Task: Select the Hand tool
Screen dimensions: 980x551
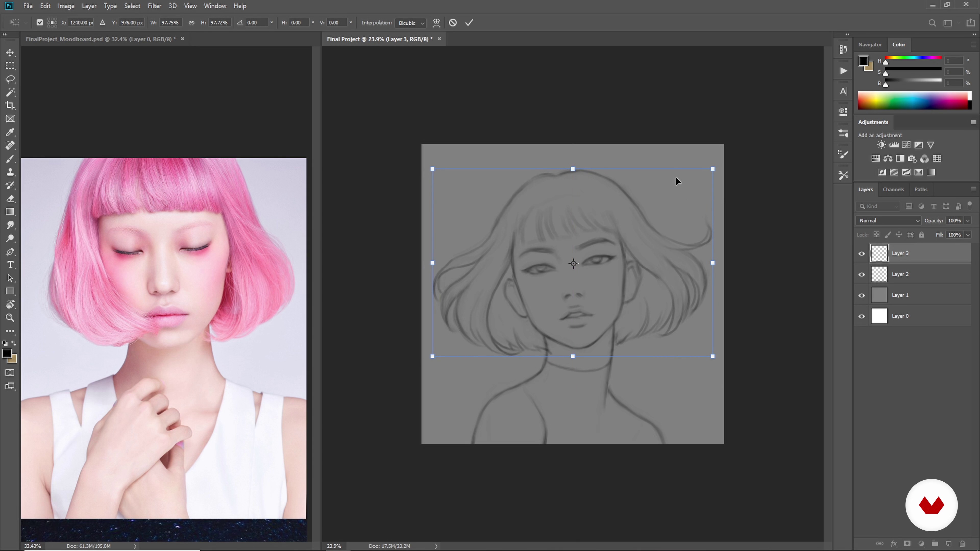Action: pos(10,305)
